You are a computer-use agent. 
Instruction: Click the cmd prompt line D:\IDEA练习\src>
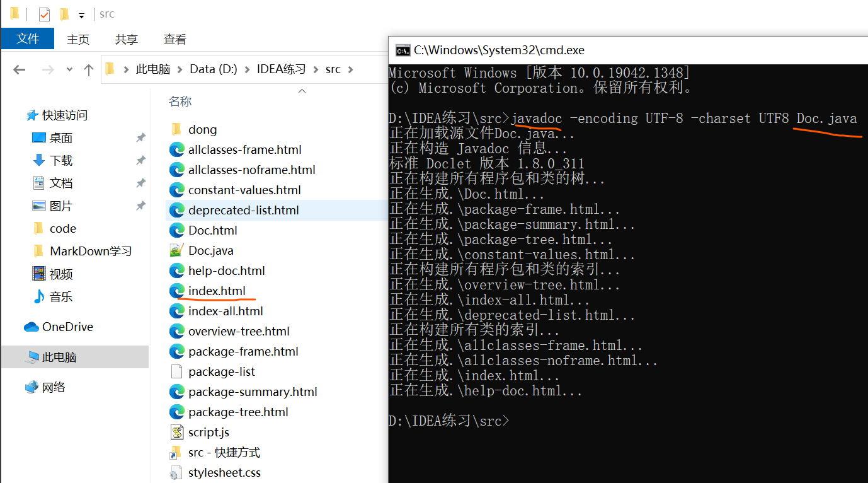pyautogui.click(x=449, y=421)
